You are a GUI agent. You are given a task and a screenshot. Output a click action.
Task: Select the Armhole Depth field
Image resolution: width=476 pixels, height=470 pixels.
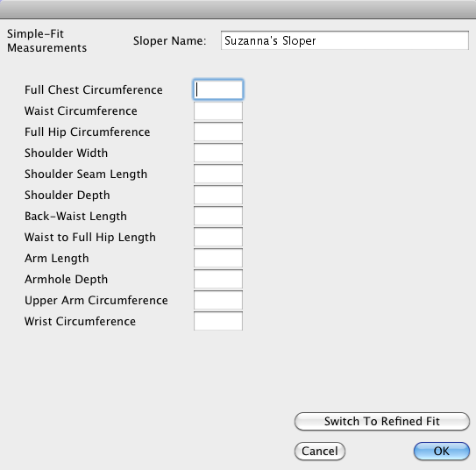click(218, 279)
